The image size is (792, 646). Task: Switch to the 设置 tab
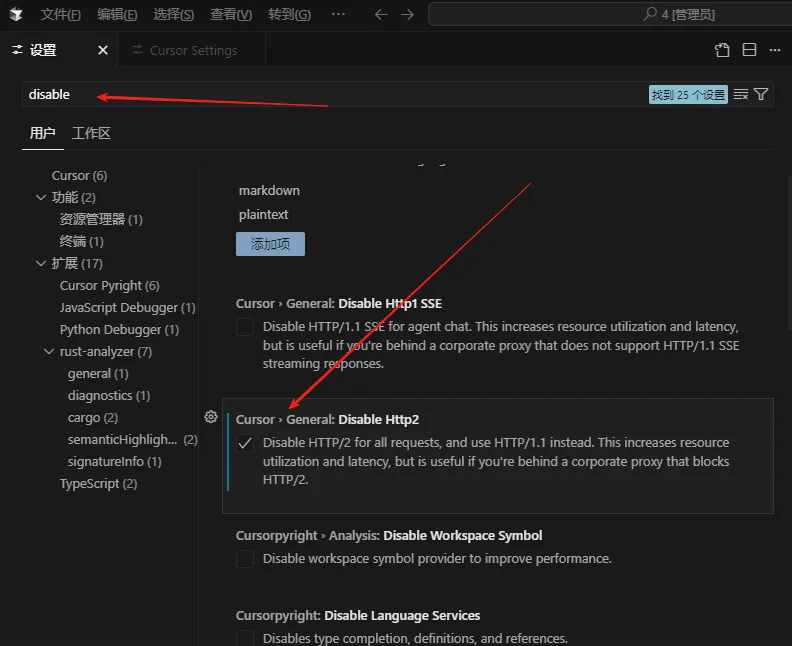(x=43, y=50)
